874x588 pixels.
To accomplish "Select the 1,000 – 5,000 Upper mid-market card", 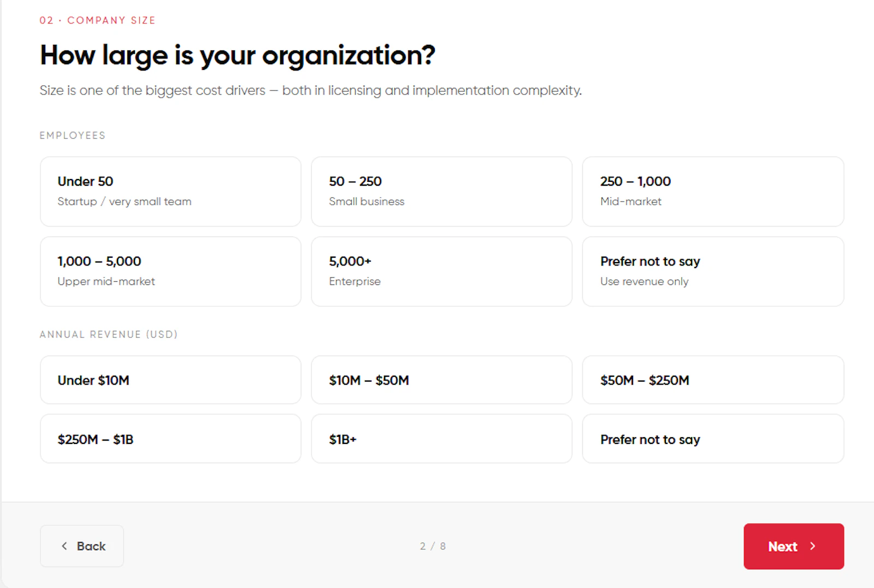I will 170,271.
